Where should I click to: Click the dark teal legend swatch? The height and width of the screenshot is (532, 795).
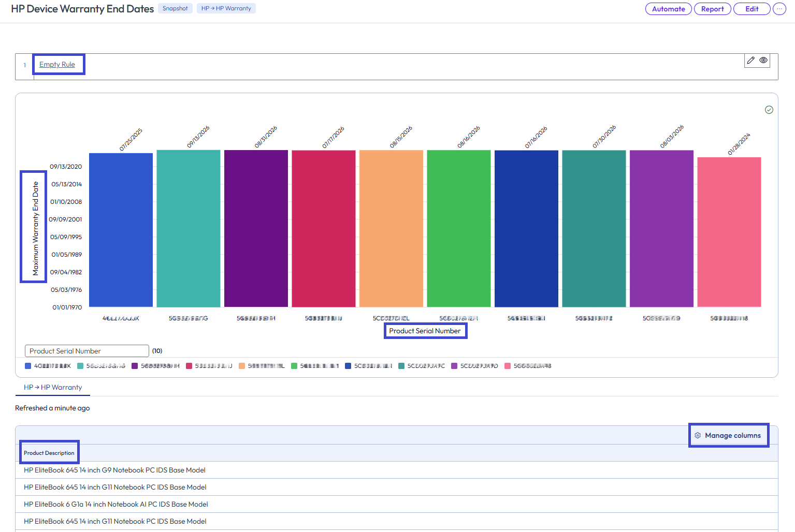[401, 366]
